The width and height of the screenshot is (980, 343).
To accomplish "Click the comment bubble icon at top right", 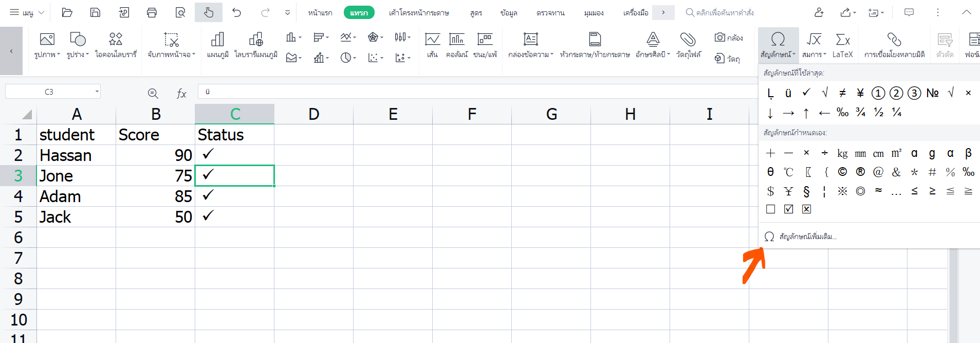I will (x=909, y=12).
